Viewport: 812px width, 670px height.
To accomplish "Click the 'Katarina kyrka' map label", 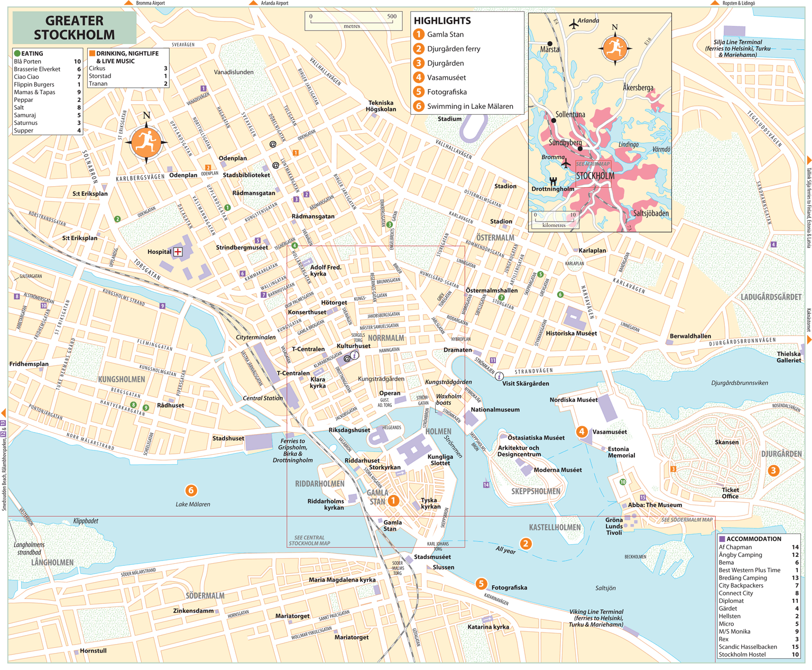I will (x=488, y=627).
